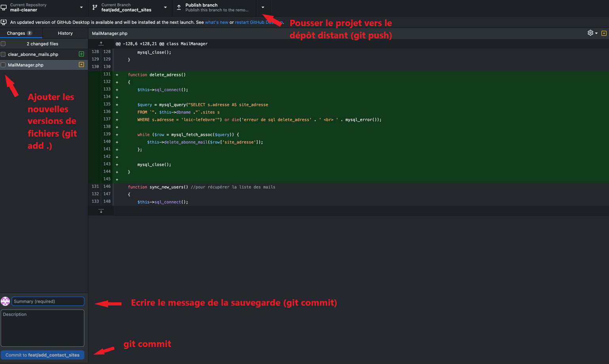This screenshot has height=364, width=609.
Task: Click the expand-diff-up arrow above line 128
Action: pos(101,44)
